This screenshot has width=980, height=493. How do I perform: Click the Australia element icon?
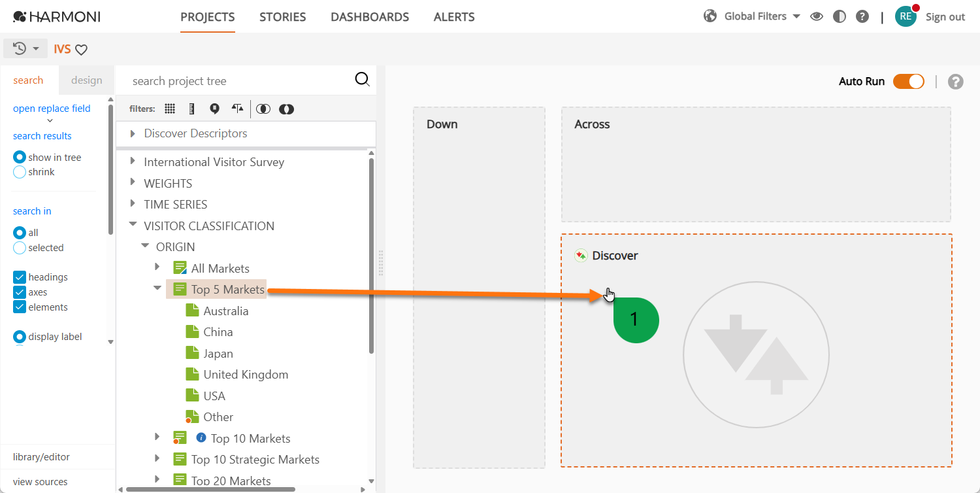tap(192, 311)
